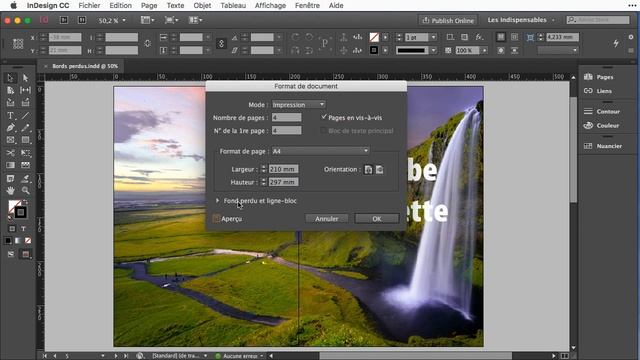Screen dimensions: 640x360
Task: Click the Largeur 210 mm field
Action: coord(284,169)
